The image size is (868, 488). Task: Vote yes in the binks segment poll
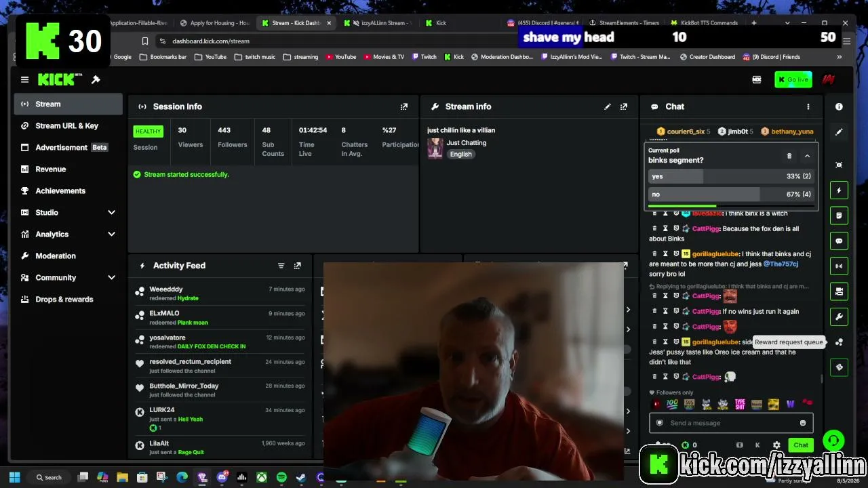(x=731, y=176)
